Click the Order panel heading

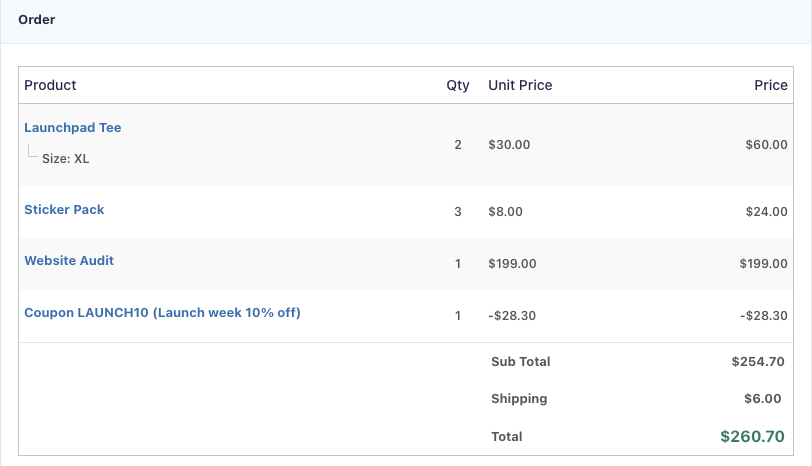click(x=36, y=20)
